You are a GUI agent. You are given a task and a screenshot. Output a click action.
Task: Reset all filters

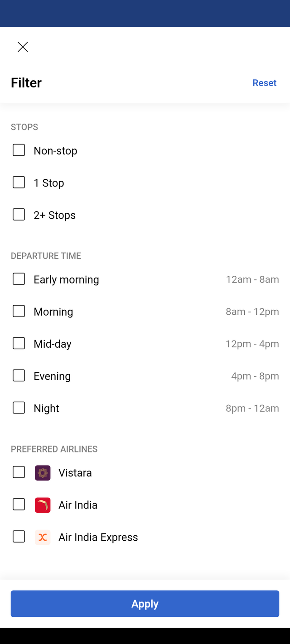265,83
